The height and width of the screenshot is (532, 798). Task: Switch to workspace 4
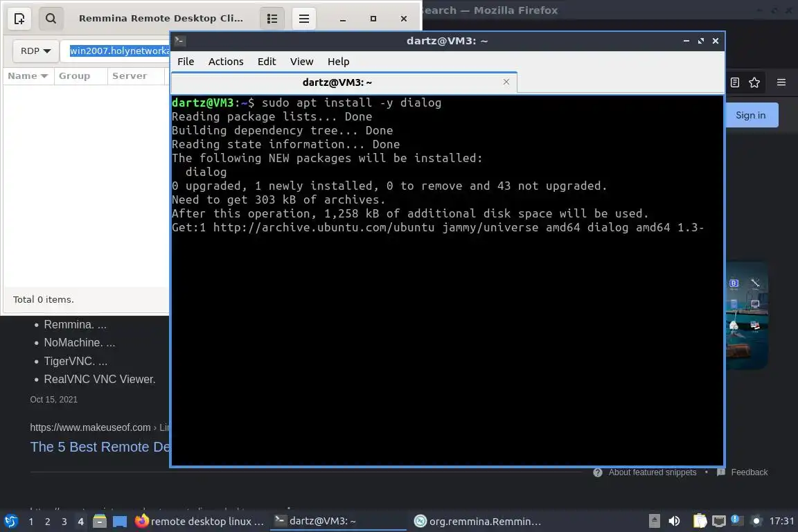80,522
